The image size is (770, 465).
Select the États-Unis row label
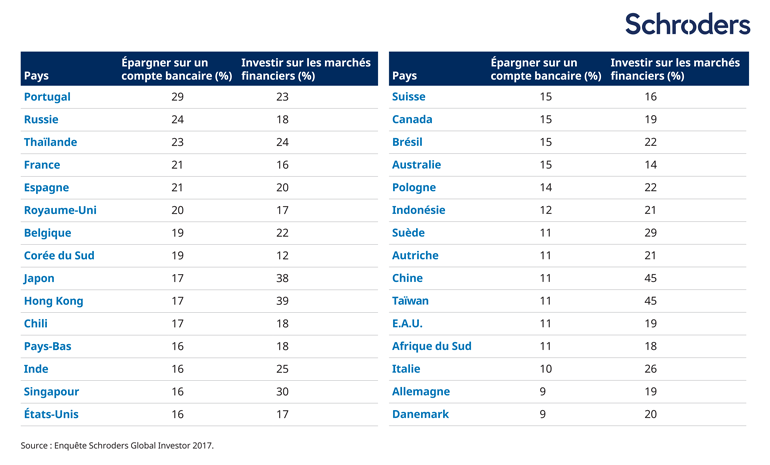tap(51, 414)
